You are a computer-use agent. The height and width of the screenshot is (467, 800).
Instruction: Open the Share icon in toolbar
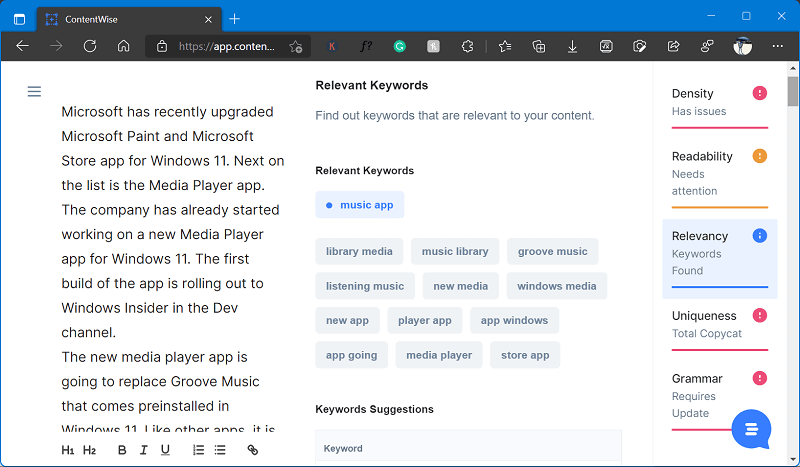[x=673, y=46]
